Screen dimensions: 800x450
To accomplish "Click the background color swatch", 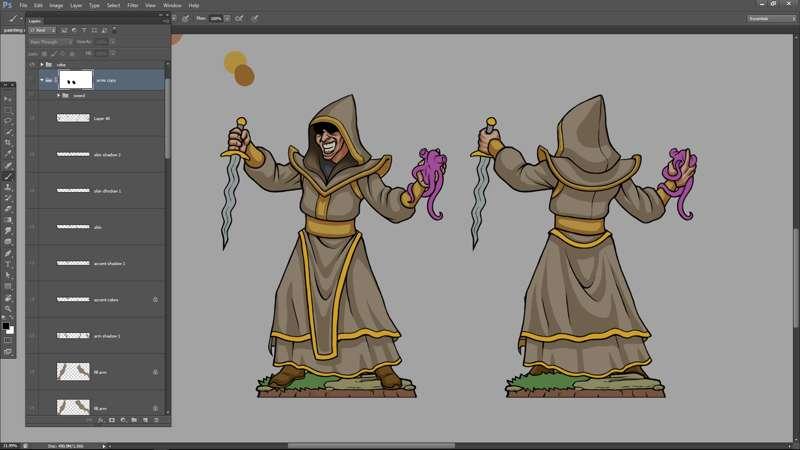I will click(11, 331).
